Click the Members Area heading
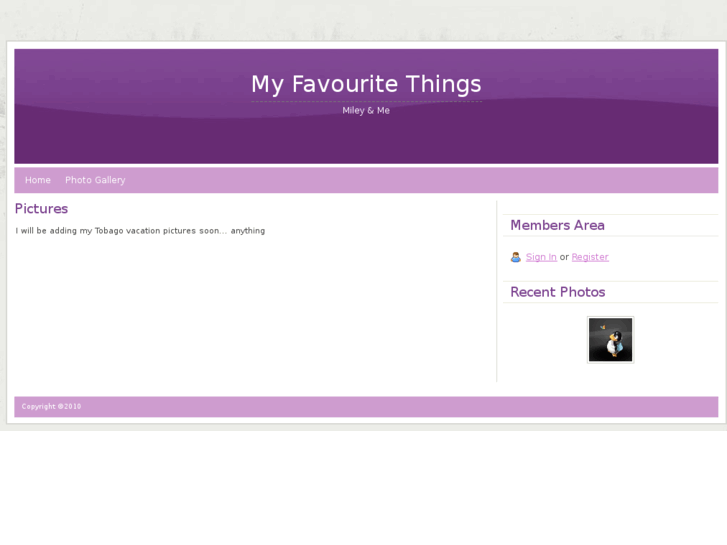The height and width of the screenshot is (545, 727). click(557, 225)
